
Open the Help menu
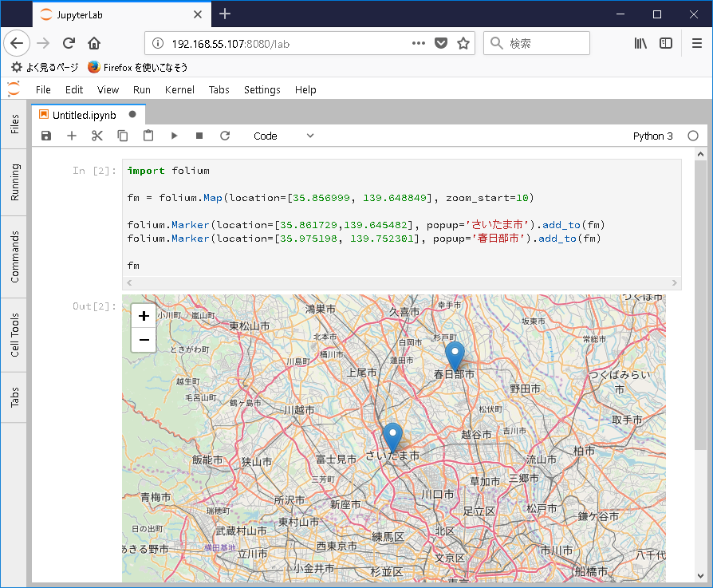click(x=305, y=89)
